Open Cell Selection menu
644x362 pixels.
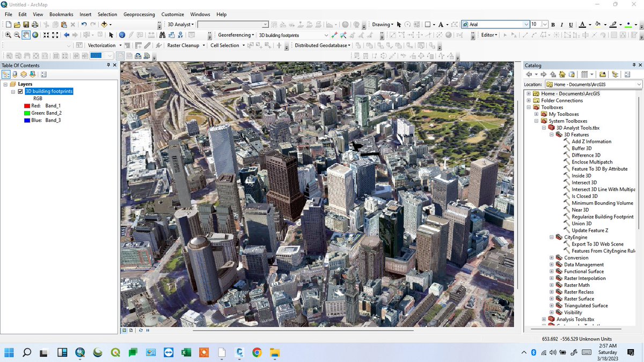pos(228,46)
